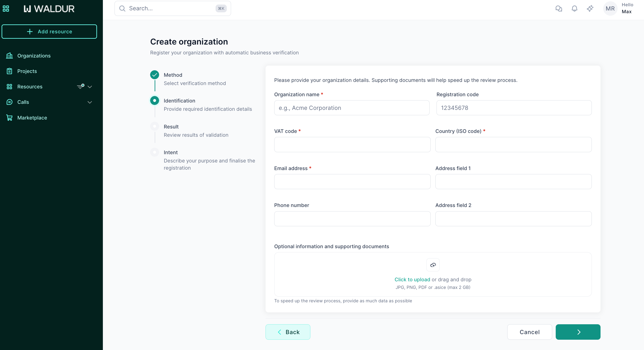This screenshot has height=350, width=644.
Task: Expand the Resources menu chevron
Action: click(x=90, y=87)
